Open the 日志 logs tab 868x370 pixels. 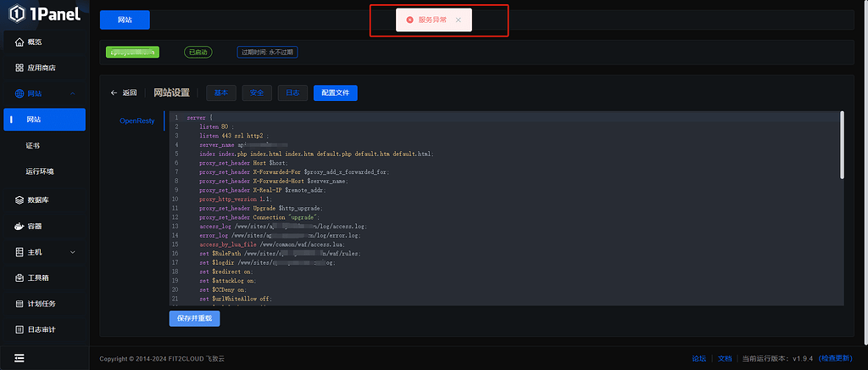[292, 93]
